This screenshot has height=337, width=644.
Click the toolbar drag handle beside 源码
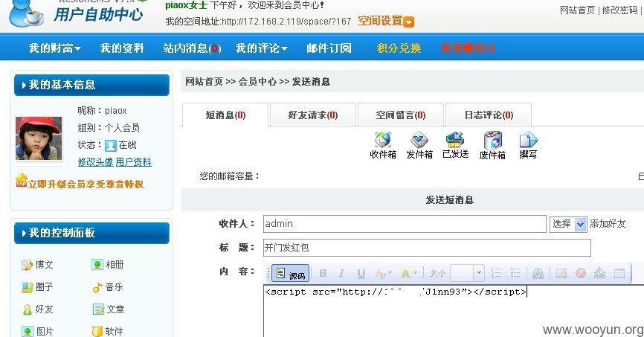coord(268,273)
